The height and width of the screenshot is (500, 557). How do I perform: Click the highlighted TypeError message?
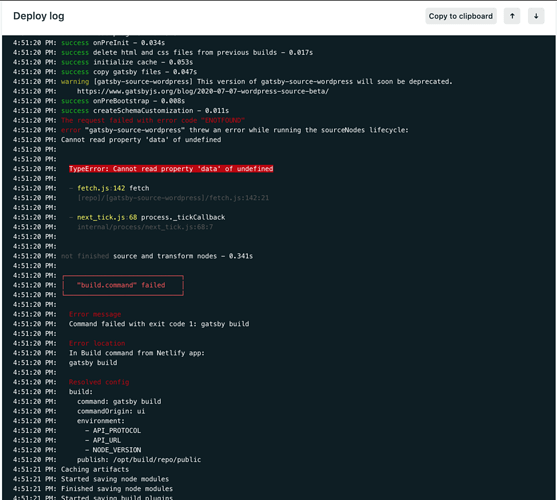171,169
